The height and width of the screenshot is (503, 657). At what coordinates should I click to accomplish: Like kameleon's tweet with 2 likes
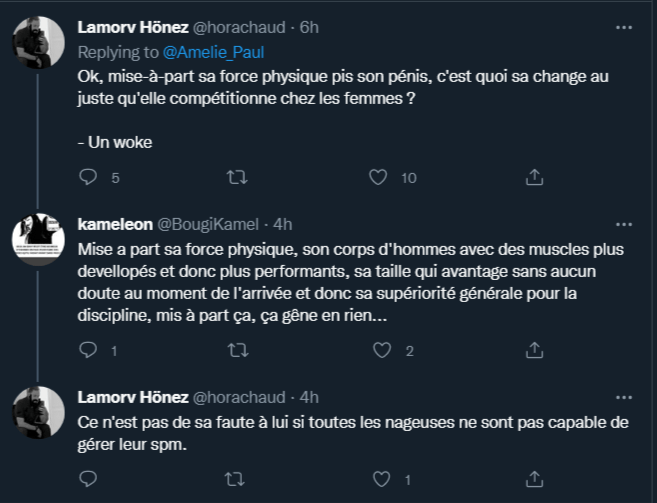(x=378, y=350)
